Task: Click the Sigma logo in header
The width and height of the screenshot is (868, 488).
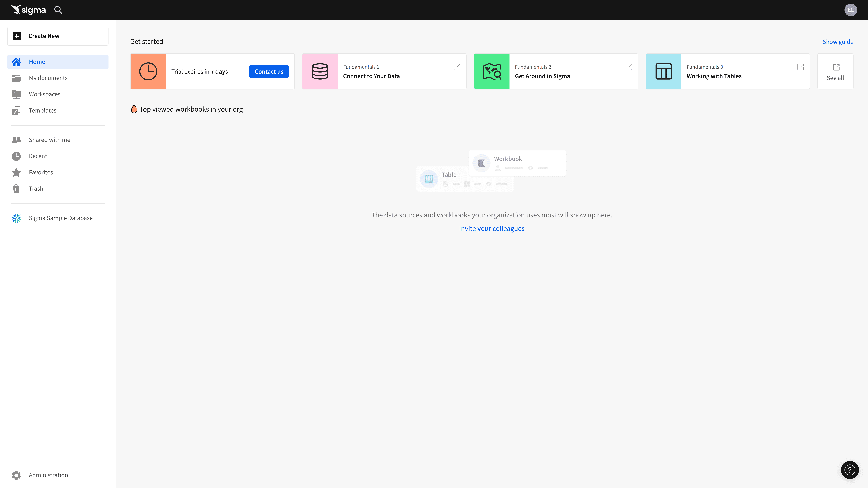Action: [28, 10]
